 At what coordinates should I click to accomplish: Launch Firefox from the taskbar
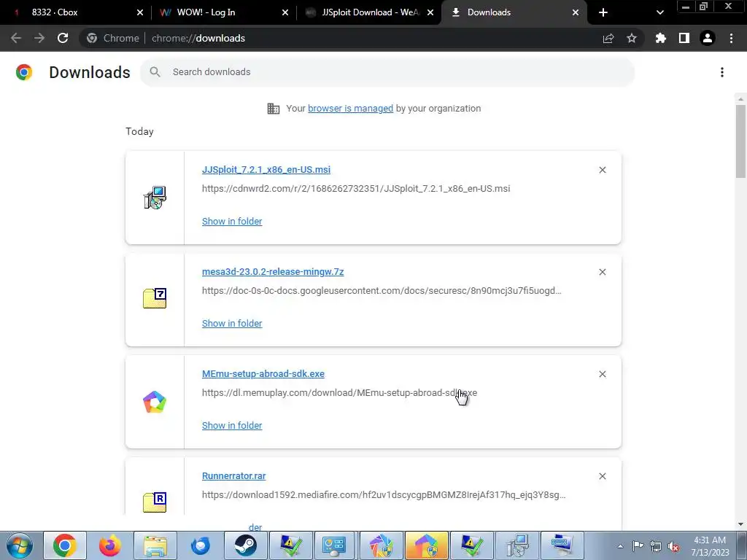(110, 545)
